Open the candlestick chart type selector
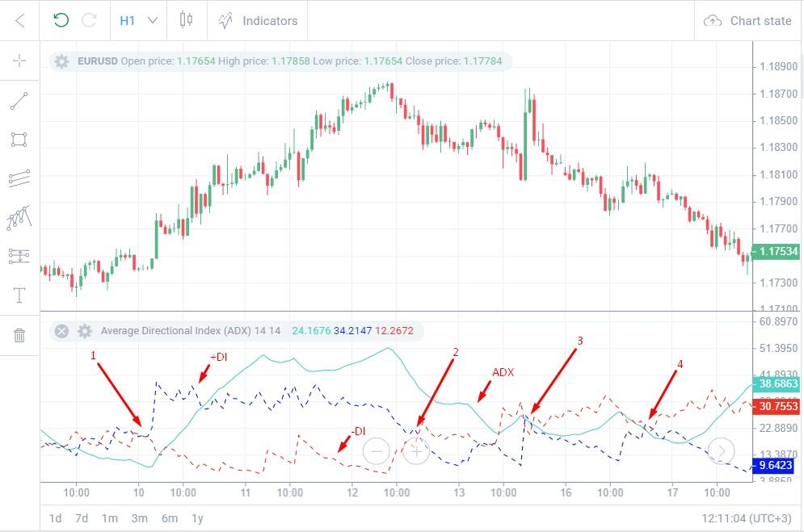Viewport: 804px width, 532px height. click(187, 20)
